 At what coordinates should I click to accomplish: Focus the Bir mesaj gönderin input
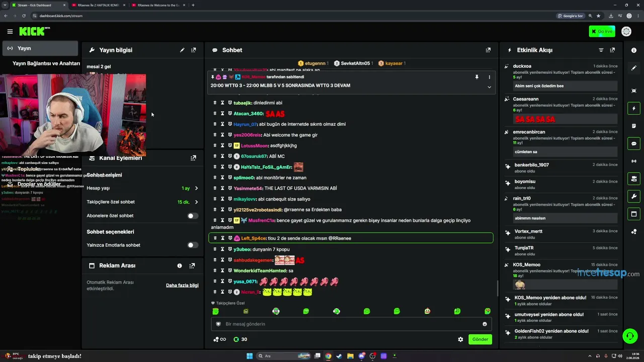350,324
